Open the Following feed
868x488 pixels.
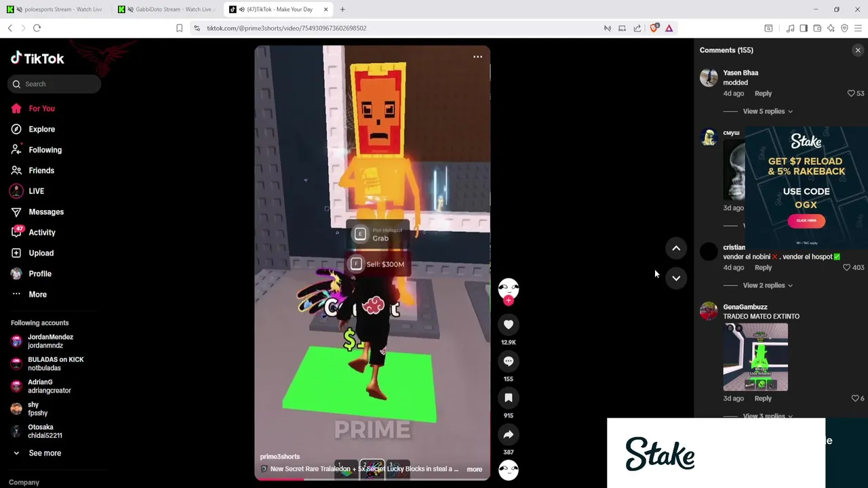tap(45, 150)
